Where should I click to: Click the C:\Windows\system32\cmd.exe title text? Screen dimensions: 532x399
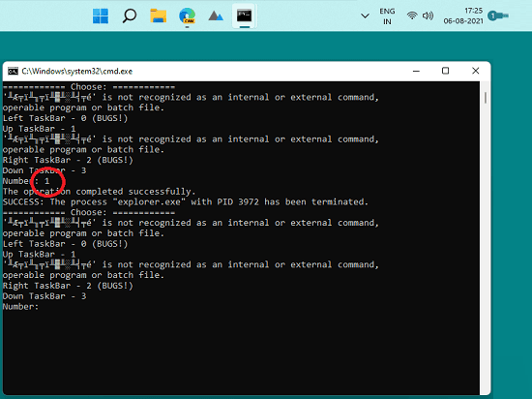(x=77, y=72)
